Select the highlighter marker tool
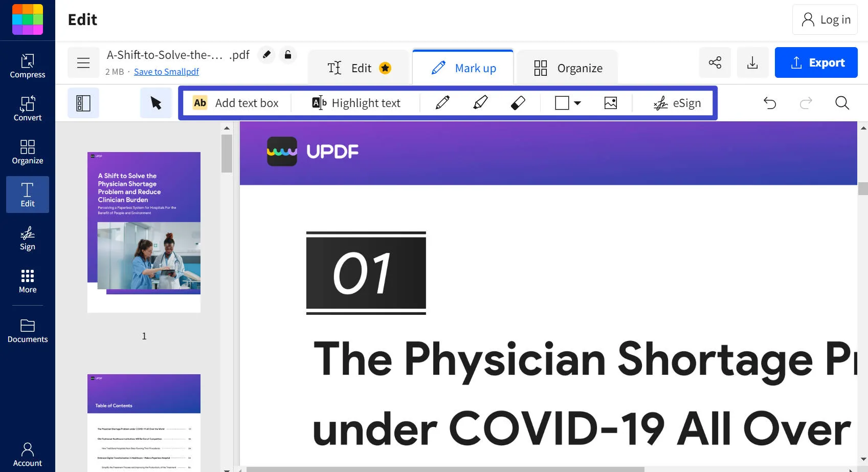The image size is (868, 472). point(480,103)
